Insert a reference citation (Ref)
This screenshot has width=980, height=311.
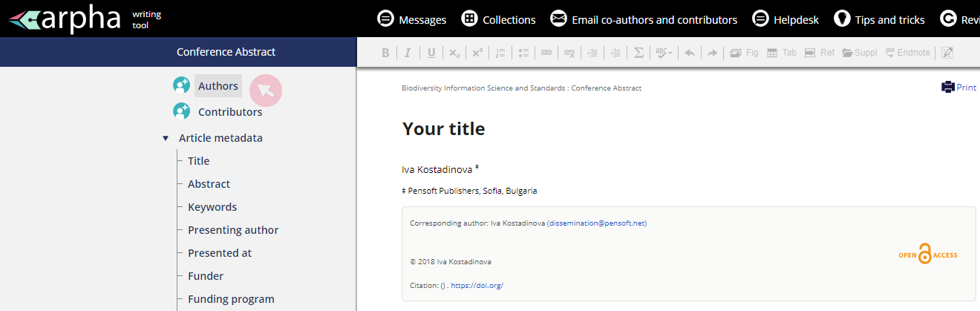tap(820, 53)
